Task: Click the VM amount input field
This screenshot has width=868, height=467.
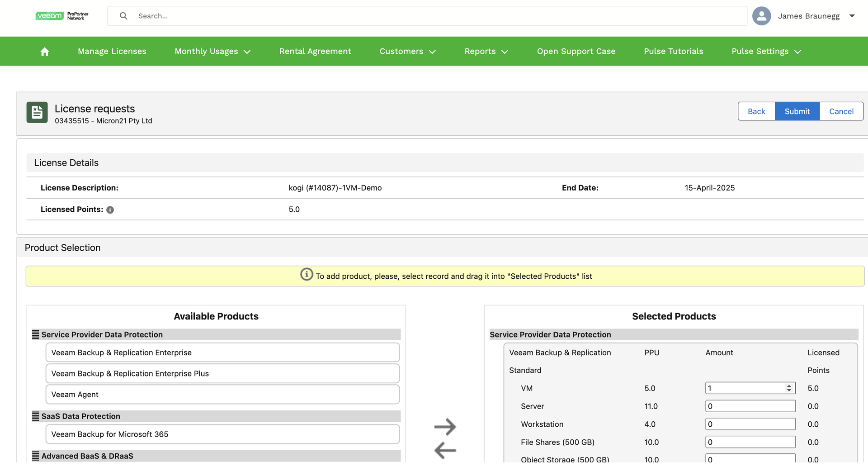Action: pyautogui.click(x=750, y=388)
